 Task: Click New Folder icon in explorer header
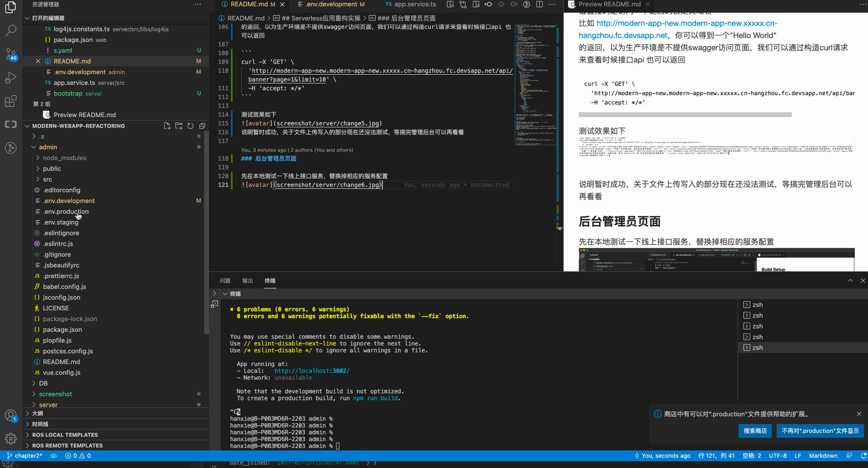point(179,126)
